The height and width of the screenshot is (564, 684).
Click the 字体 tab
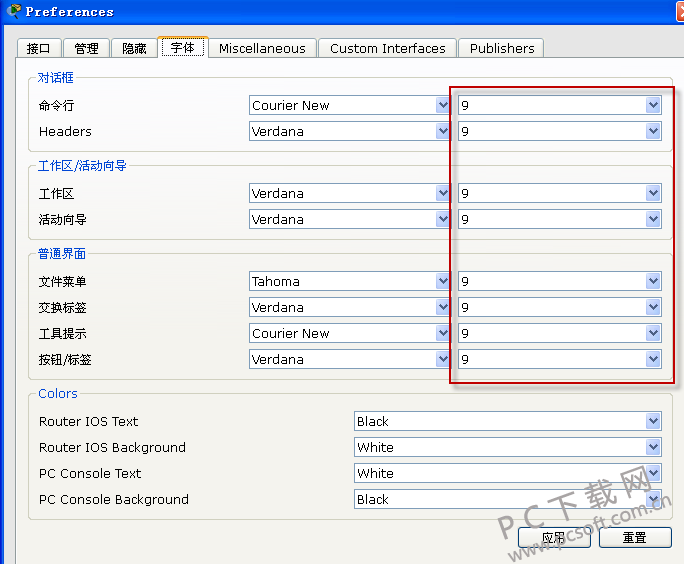click(x=183, y=47)
